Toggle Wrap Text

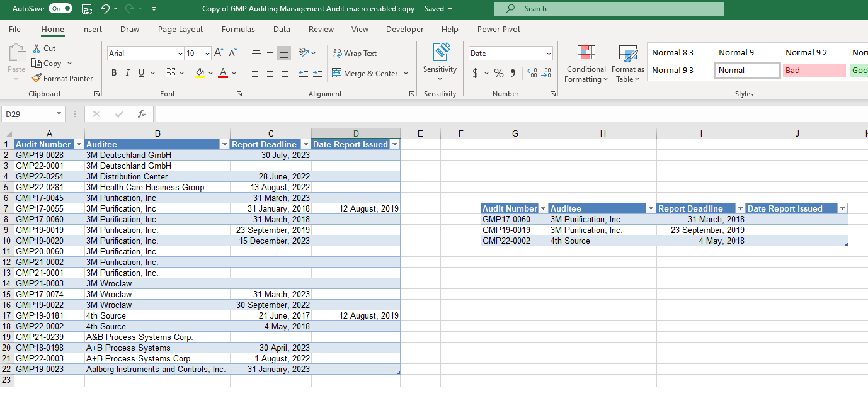[355, 54]
